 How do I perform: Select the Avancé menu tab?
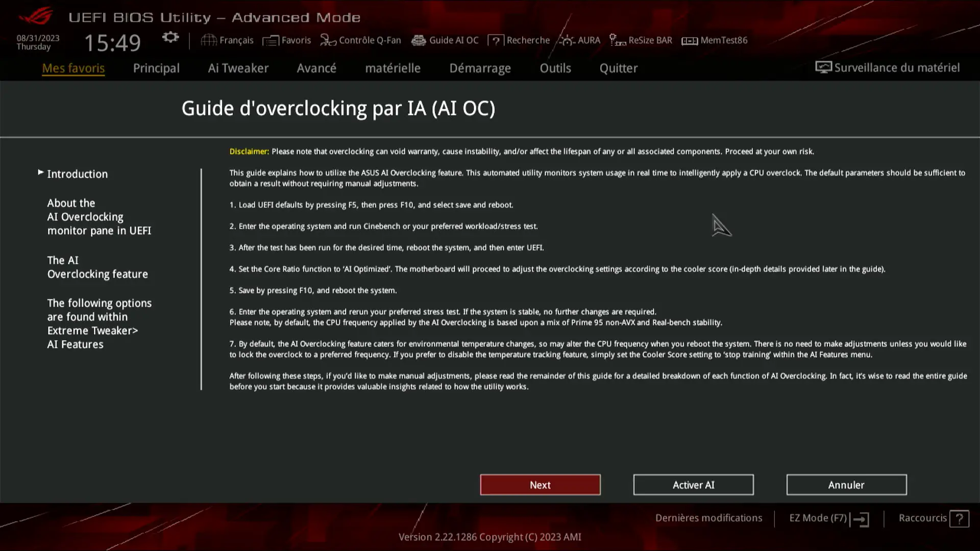tap(315, 68)
